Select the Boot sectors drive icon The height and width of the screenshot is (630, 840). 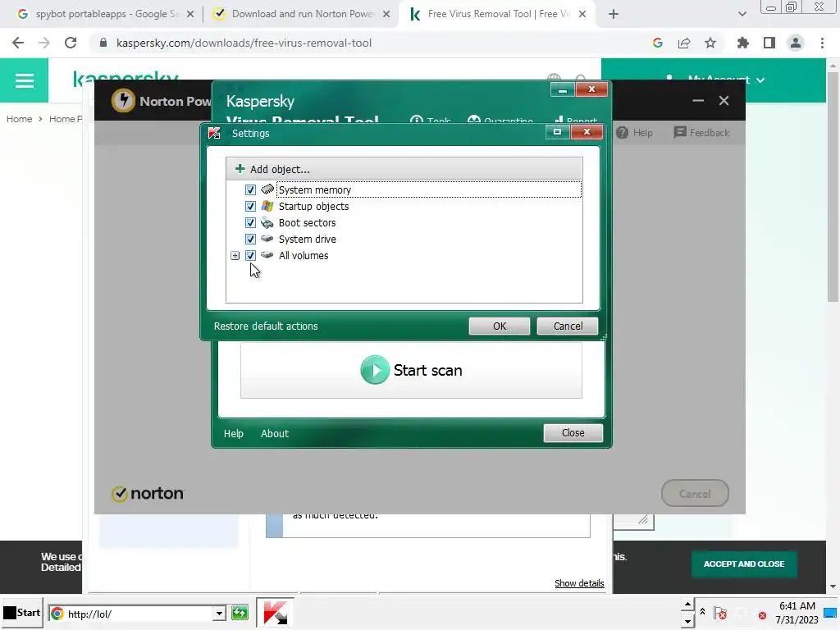[267, 222]
